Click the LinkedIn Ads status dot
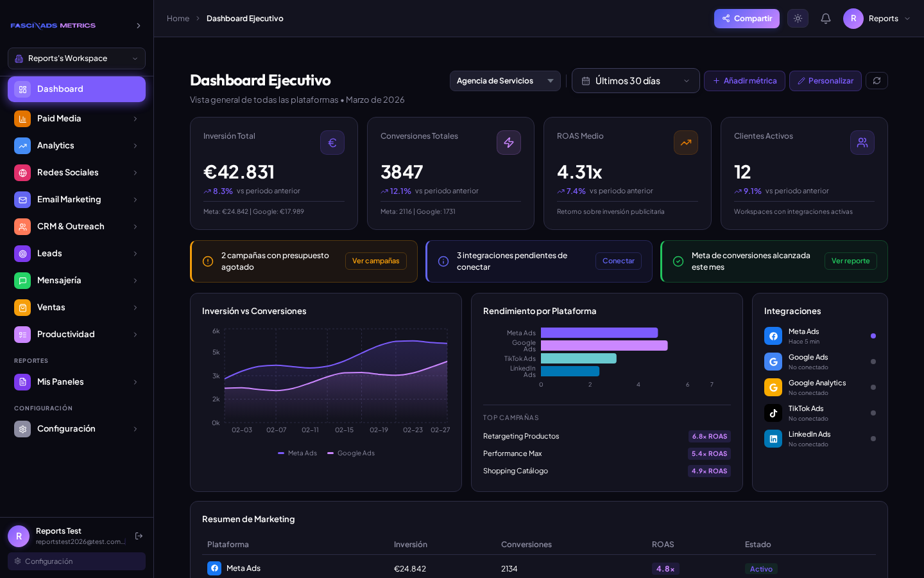Image resolution: width=924 pixels, height=578 pixels. pyautogui.click(x=873, y=439)
